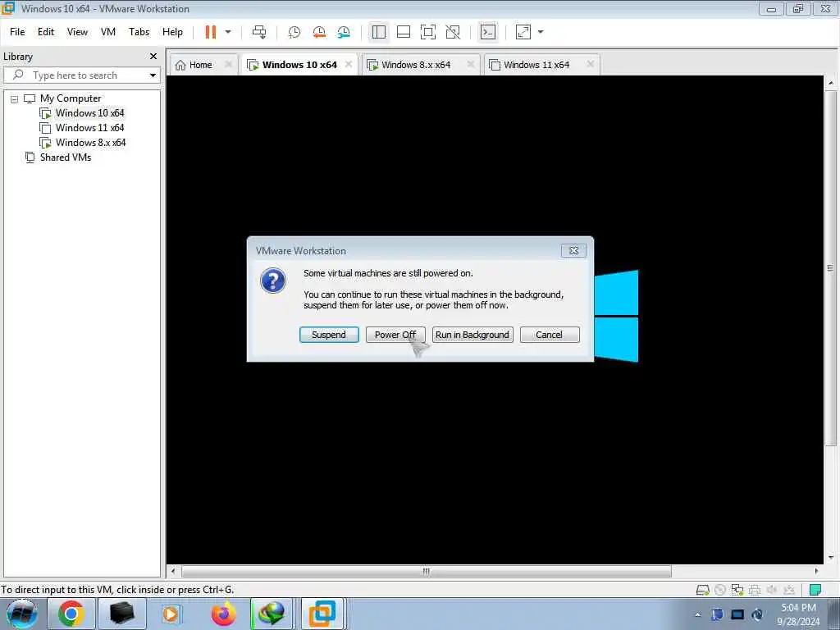Show hidden system tray icons arrow
The height and width of the screenshot is (630, 840).
[697, 614]
